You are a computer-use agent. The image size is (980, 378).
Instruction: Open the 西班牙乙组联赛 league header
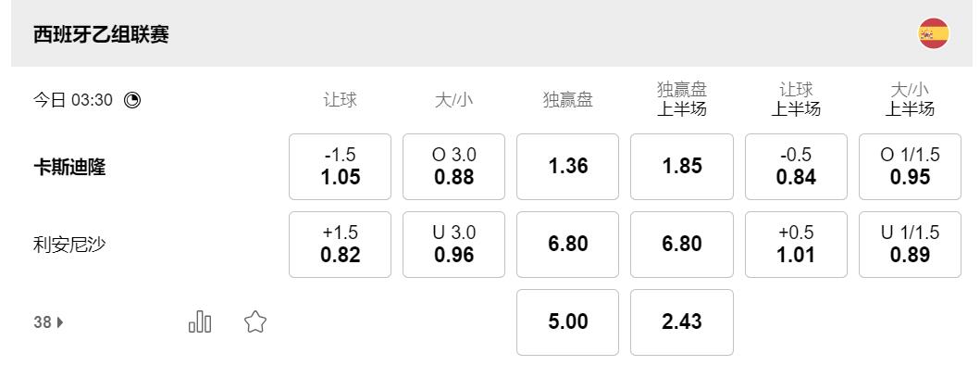coord(101,35)
